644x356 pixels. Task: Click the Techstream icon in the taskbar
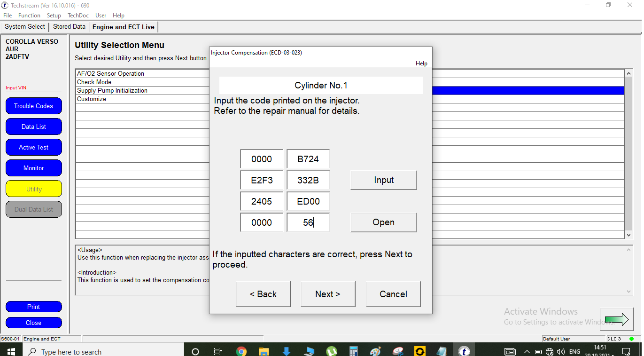[464, 351]
